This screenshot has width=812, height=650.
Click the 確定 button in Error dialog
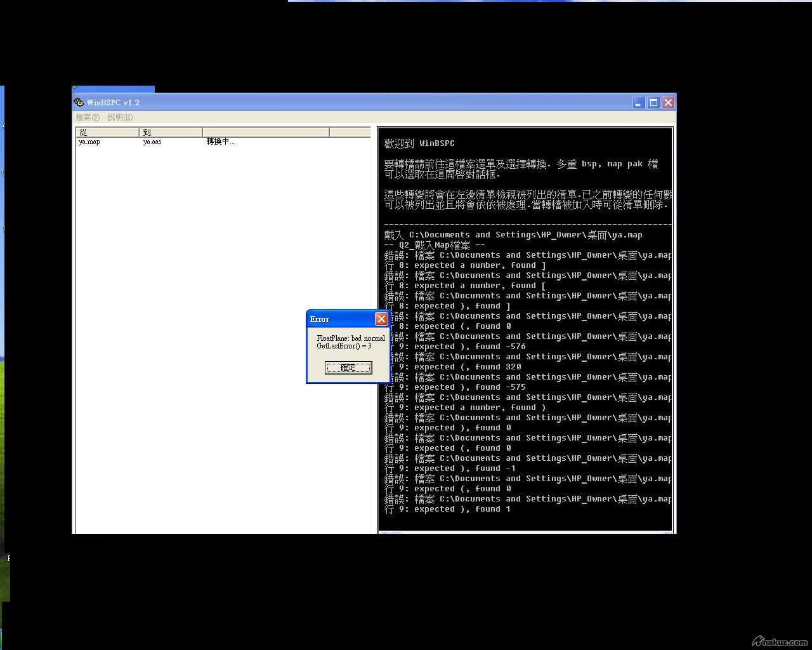[x=348, y=368]
